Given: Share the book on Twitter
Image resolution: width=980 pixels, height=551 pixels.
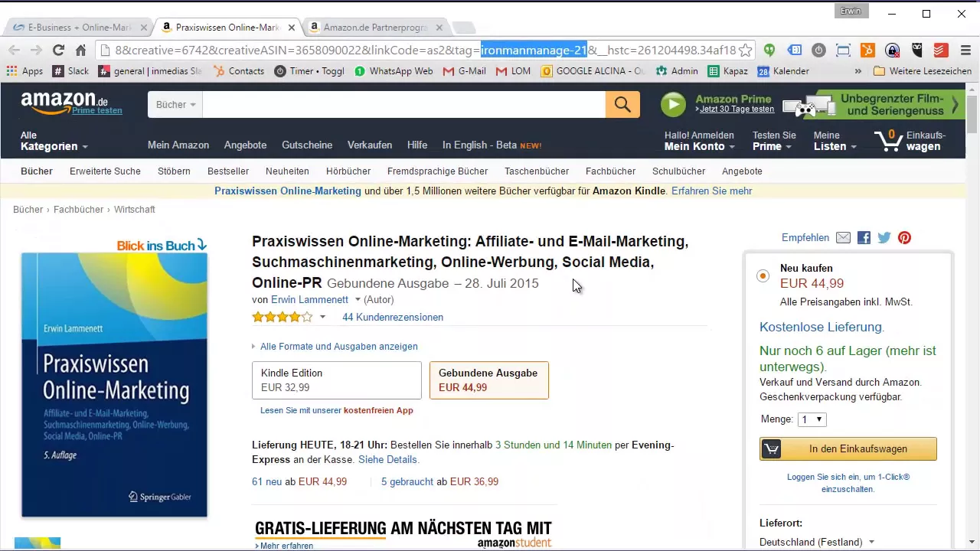Looking at the screenshot, I should point(884,238).
